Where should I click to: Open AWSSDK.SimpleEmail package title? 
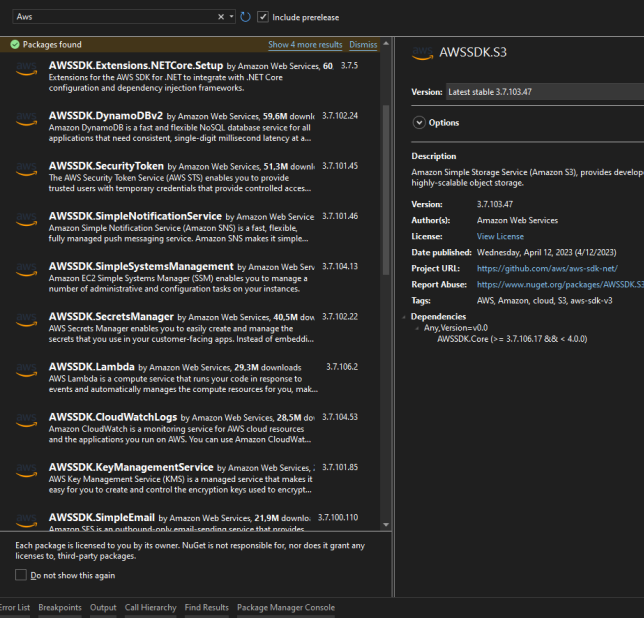tap(101, 517)
